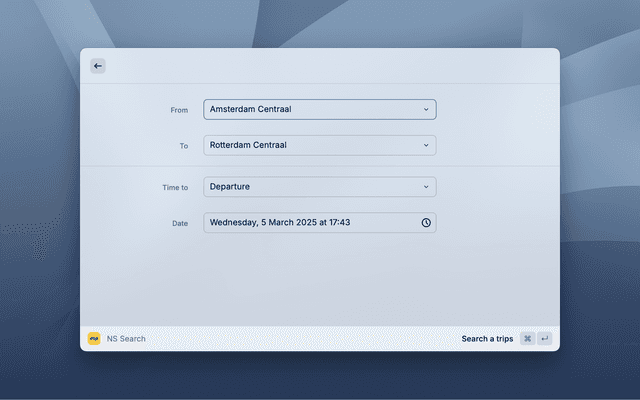Click the Date field label
The height and width of the screenshot is (400, 640).
(x=179, y=224)
